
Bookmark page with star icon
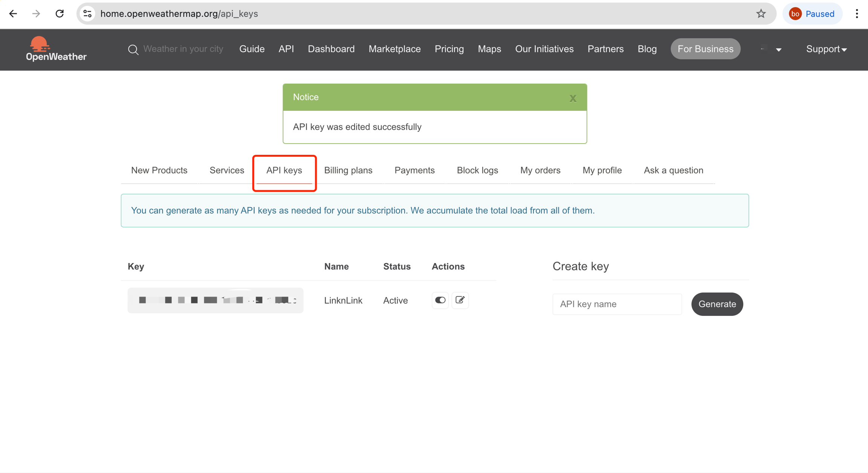coord(761,14)
